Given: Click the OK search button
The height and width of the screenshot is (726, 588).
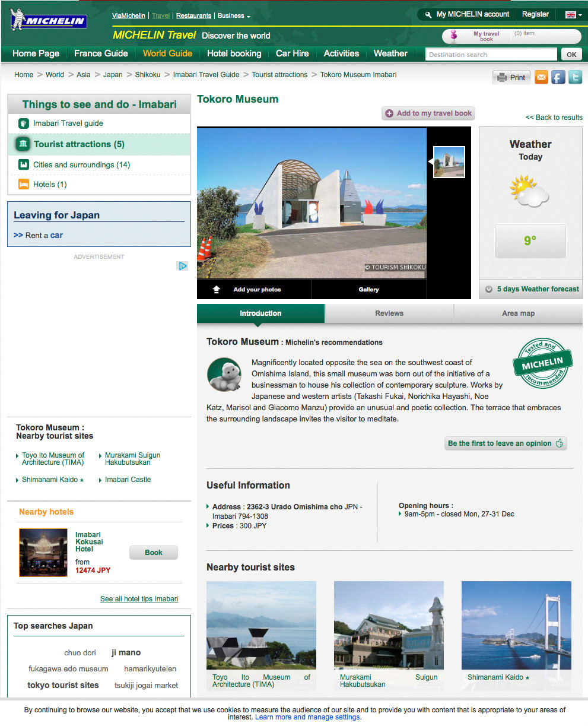Looking at the screenshot, I should click(x=571, y=55).
